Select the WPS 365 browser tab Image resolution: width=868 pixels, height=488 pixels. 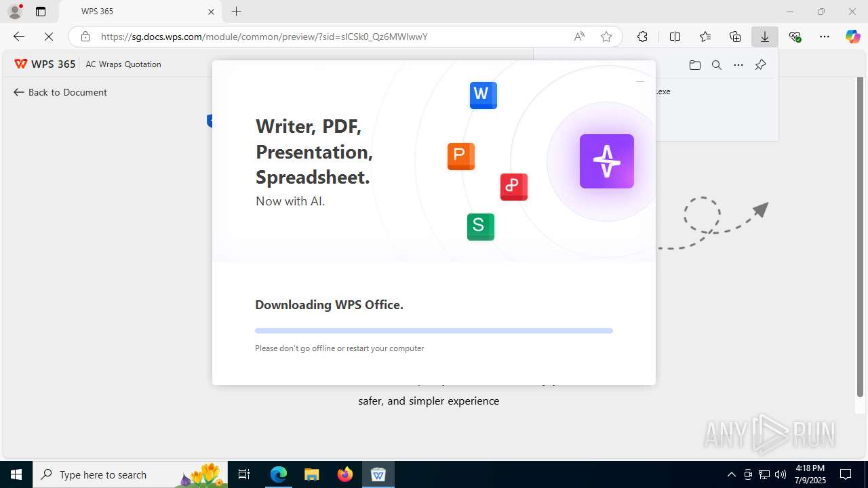[140, 12]
